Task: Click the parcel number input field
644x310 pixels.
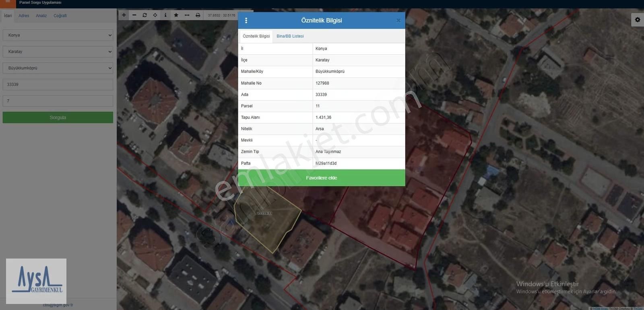Action: coord(58,101)
